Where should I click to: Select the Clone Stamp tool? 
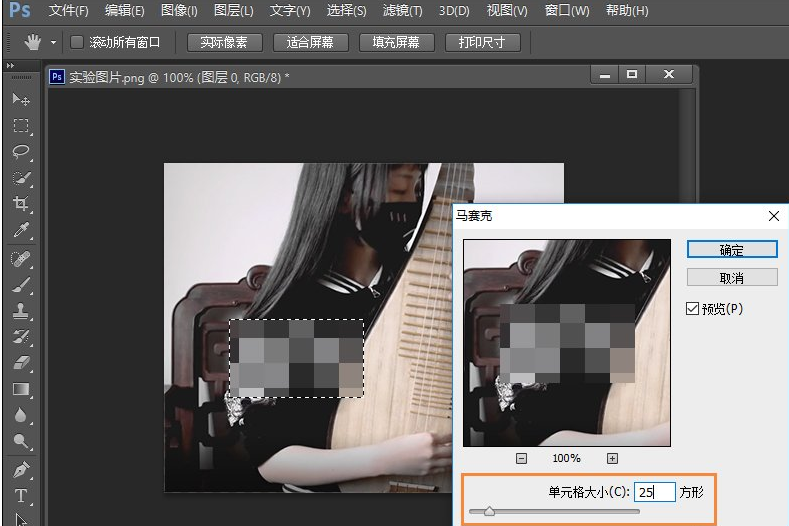tap(21, 312)
